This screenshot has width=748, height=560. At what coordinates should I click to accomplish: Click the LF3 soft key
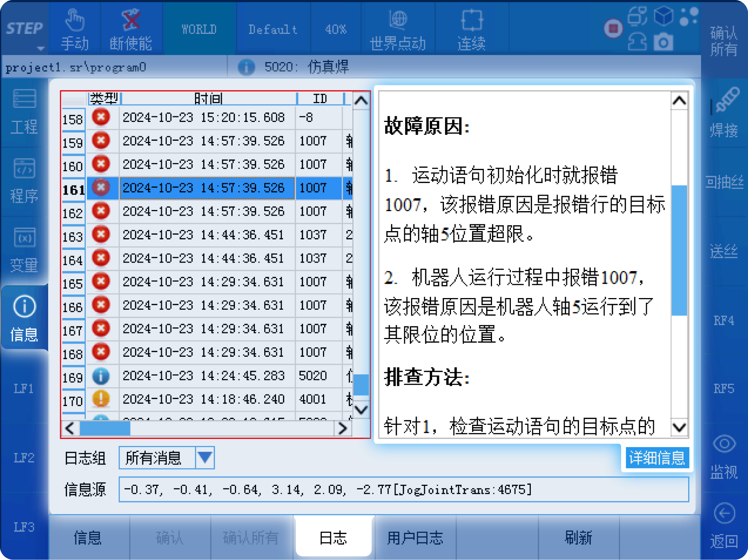point(24,527)
